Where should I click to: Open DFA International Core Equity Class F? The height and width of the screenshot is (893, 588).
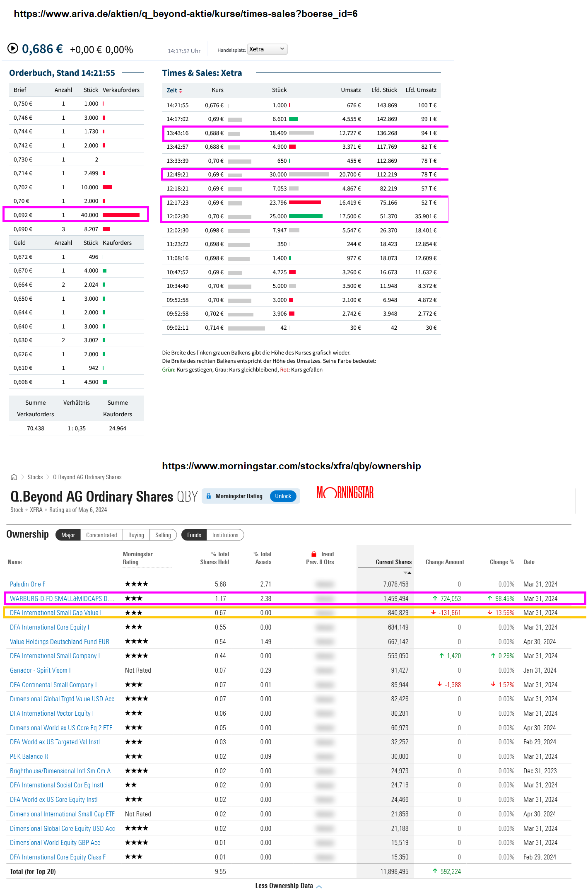pos(58,857)
